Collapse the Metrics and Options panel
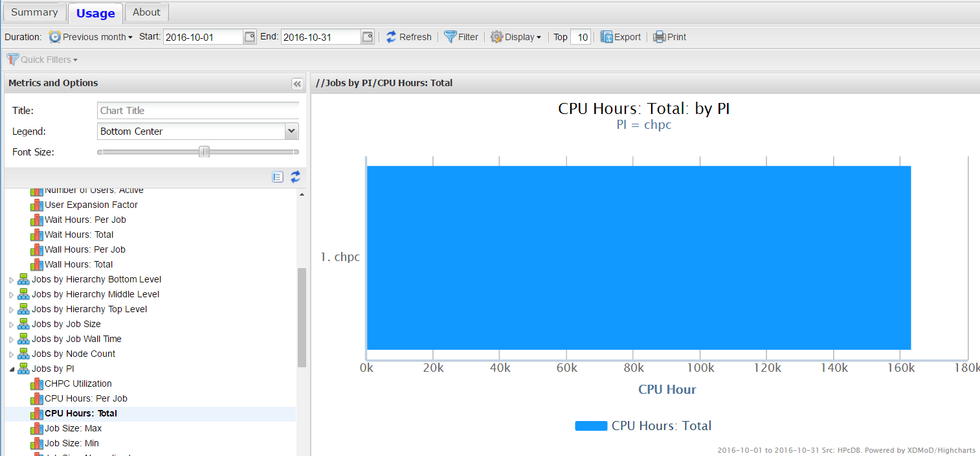Image resolution: width=980 pixels, height=456 pixels. click(x=297, y=84)
